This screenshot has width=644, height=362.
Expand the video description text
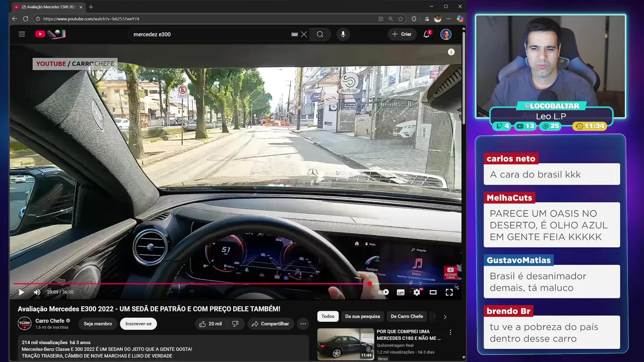tap(164, 349)
